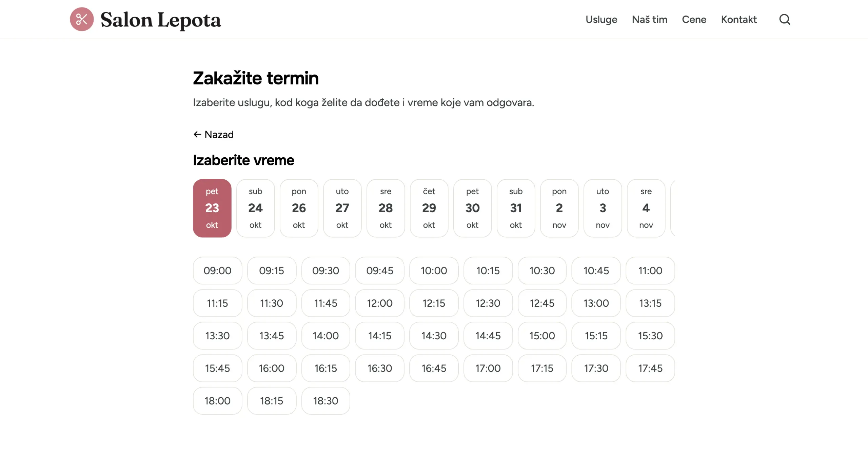The width and height of the screenshot is (868, 458).
Task: Book the 12:30 time slot
Action: coord(488,303)
